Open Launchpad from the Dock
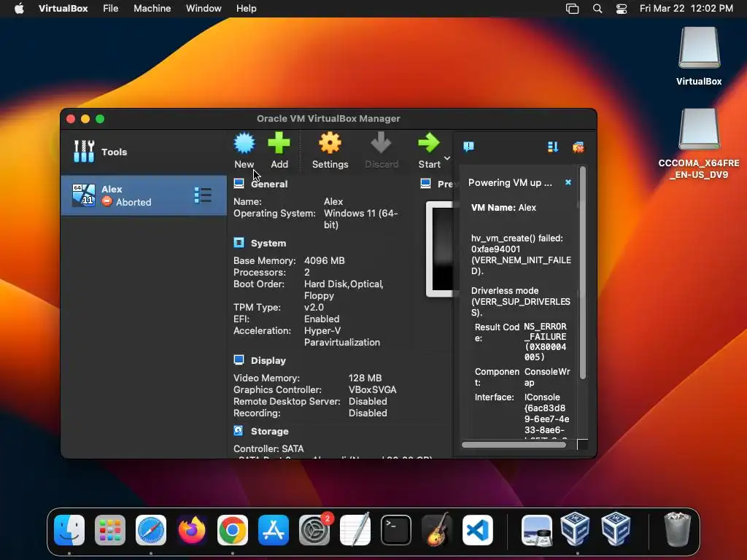The width and height of the screenshot is (747, 560). point(110,529)
